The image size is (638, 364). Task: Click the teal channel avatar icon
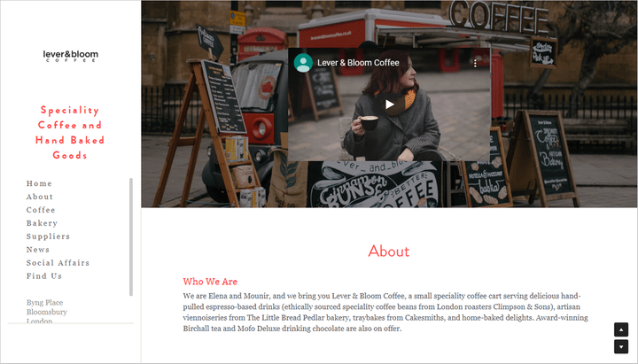pos(303,63)
